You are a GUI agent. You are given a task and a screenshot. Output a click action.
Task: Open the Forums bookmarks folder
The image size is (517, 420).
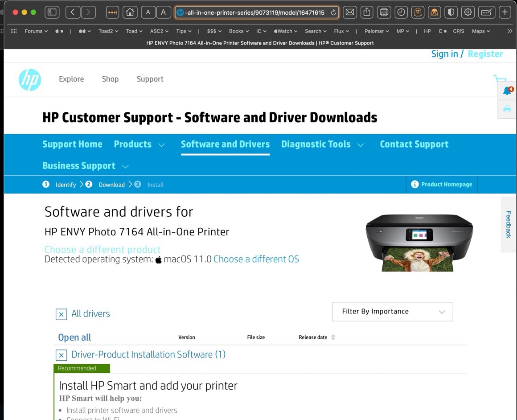[x=36, y=31]
